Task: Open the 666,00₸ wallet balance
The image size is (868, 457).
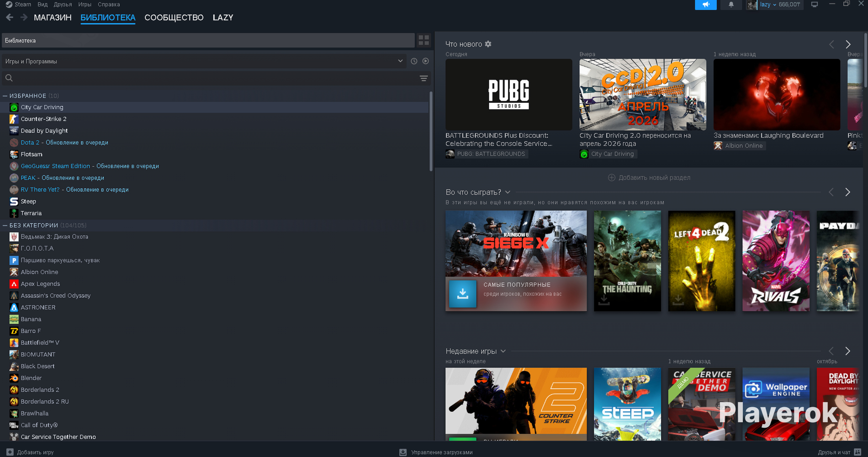Action: [x=790, y=5]
